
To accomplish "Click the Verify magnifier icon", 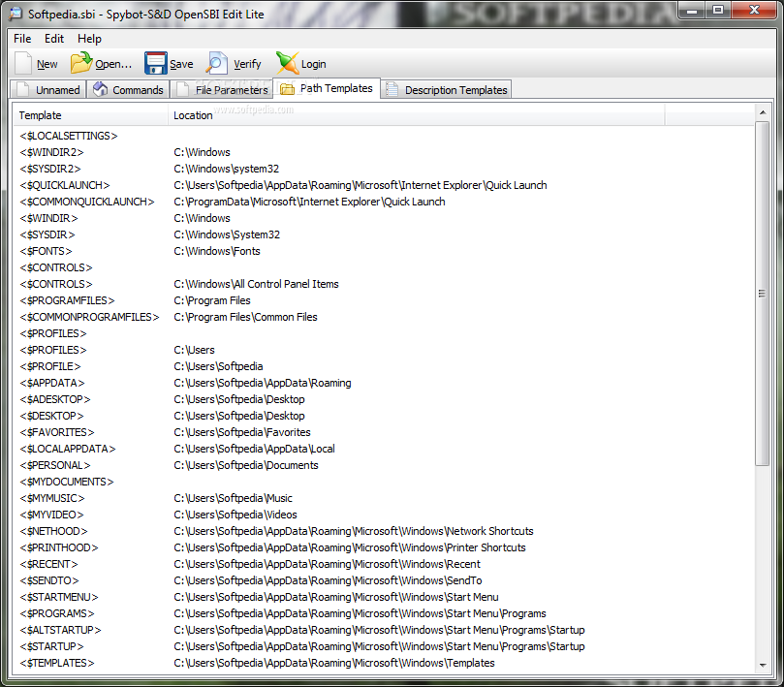I will point(217,64).
